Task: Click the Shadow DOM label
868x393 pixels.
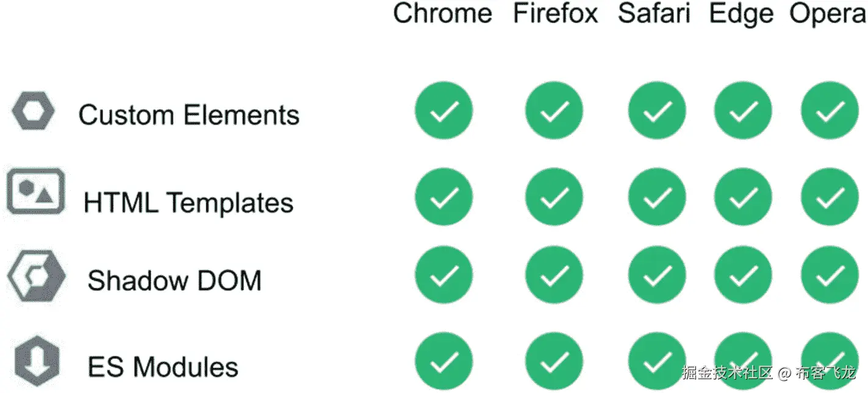Action: [x=174, y=280]
